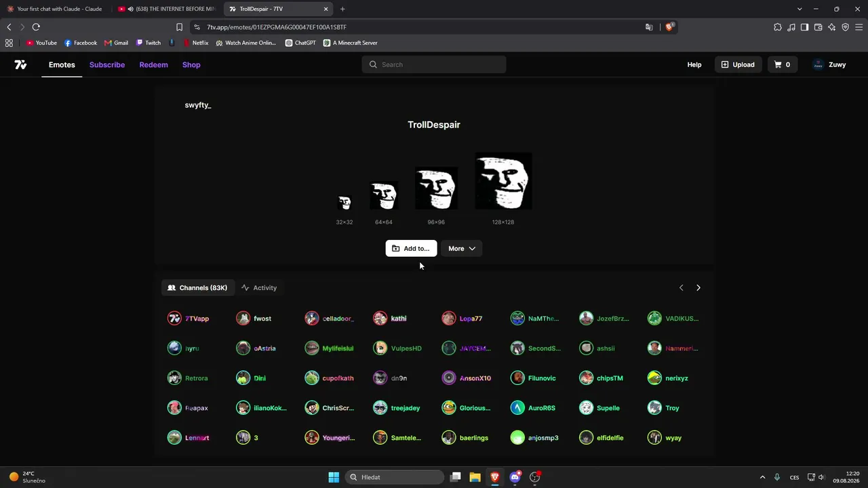Image resolution: width=868 pixels, height=488 pixels.
Task: Close the TrollDespair - 7TV tab
Action: [325, 9]
